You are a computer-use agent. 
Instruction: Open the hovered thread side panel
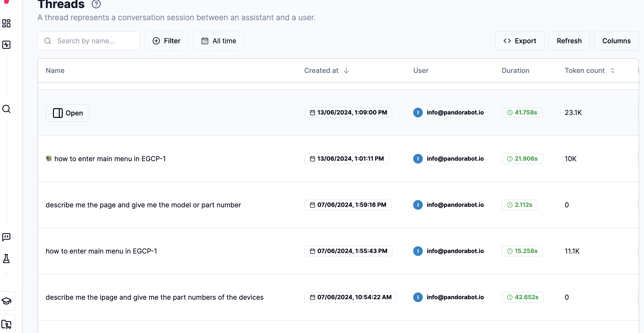pos(68,113)
